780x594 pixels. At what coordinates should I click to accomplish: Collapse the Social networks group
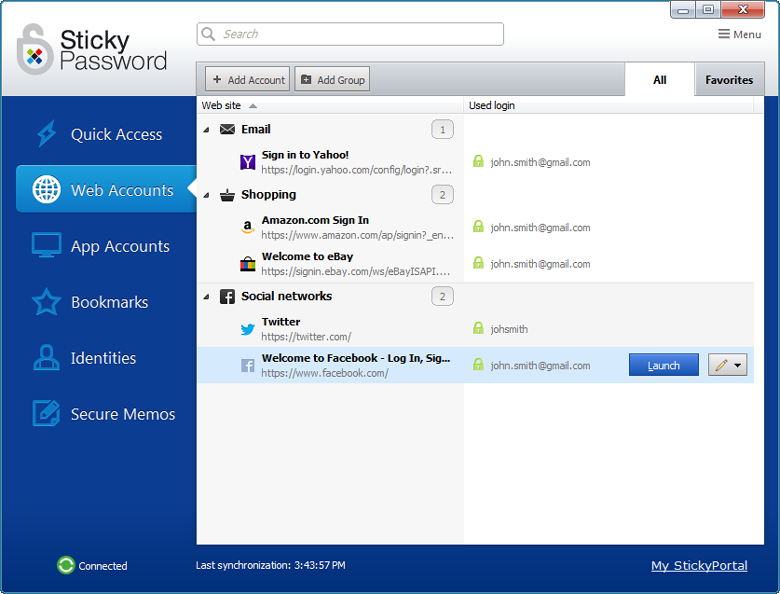click(207, 297)
